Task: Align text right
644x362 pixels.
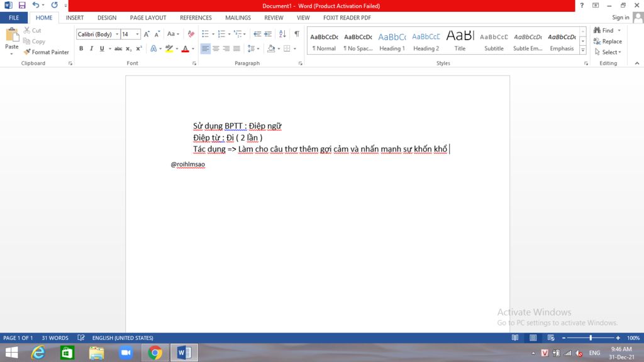Action: tap(226, 48)
